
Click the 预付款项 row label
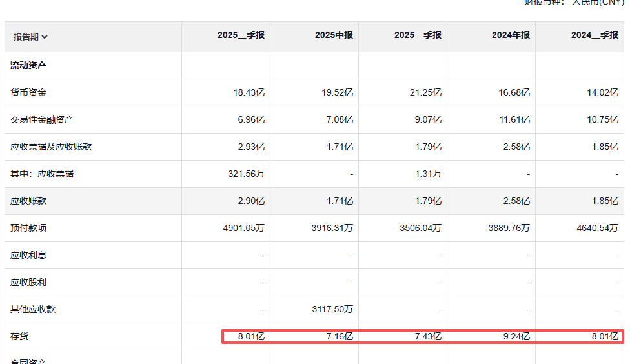click(28, 228)
